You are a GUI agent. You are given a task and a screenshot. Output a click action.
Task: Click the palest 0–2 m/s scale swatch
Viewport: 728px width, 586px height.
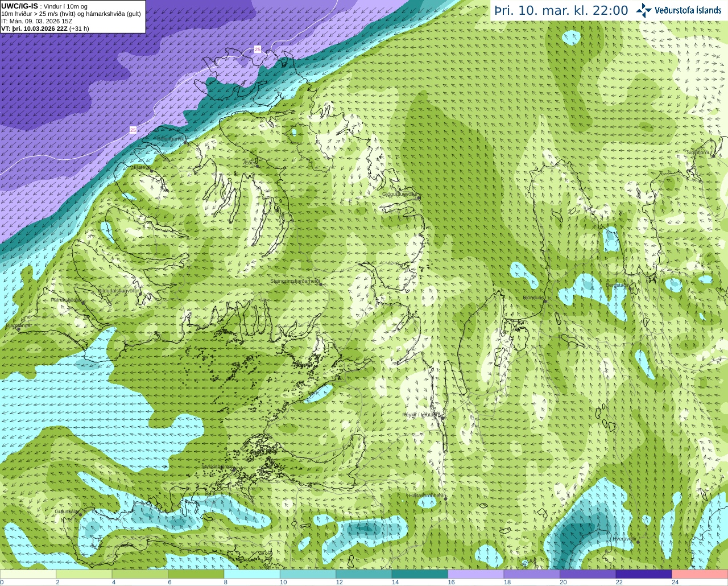(28, 574)
